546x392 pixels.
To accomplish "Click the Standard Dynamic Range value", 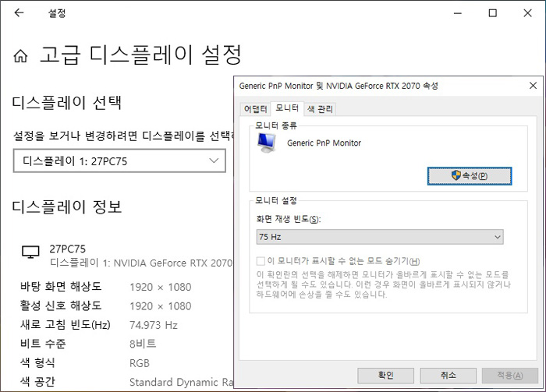I will tap(181, 383).
